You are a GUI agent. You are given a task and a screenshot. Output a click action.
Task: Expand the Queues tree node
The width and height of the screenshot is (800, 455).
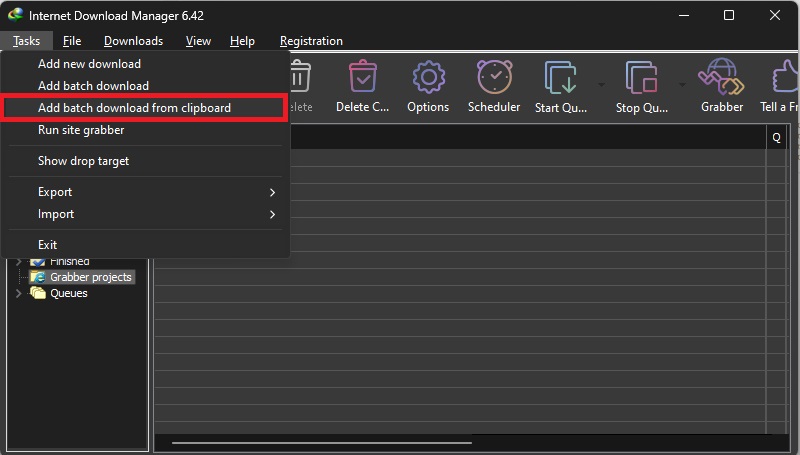coord(18,293)
